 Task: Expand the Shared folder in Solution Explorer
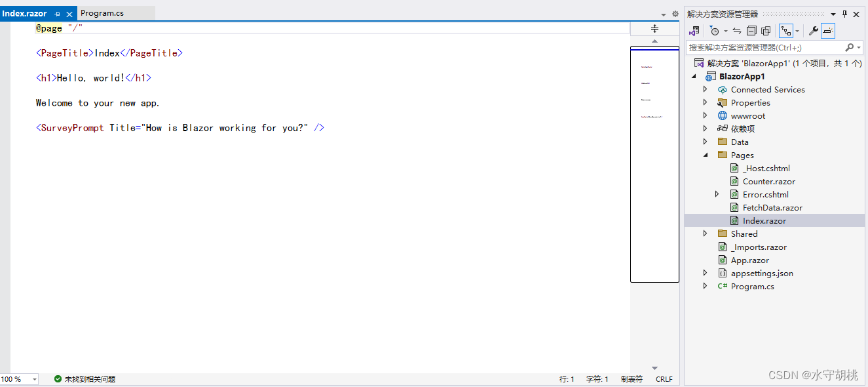click(x=705, y=234)
